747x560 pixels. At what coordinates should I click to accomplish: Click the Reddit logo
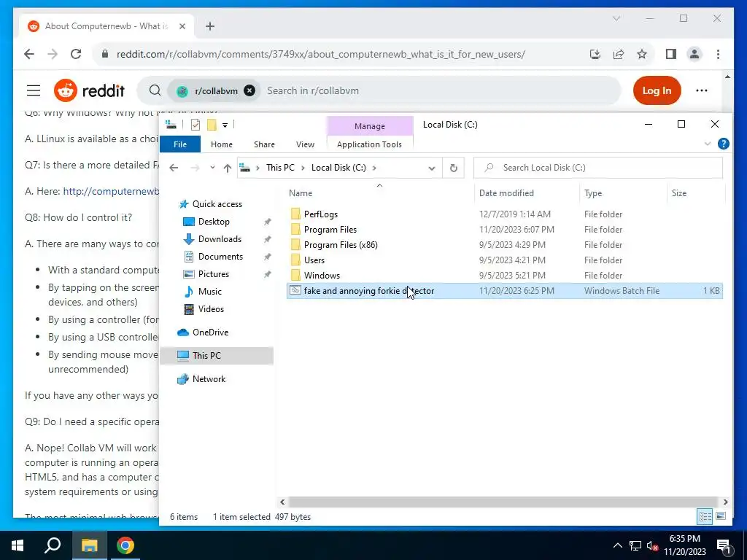[89, 90]
